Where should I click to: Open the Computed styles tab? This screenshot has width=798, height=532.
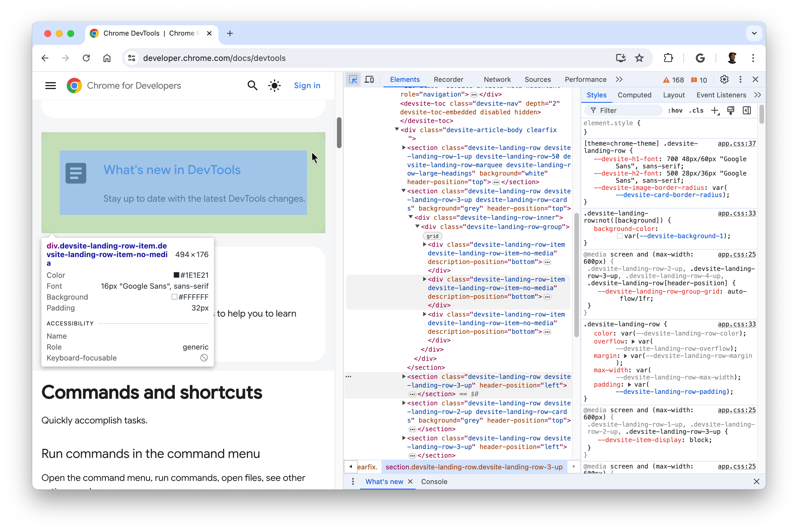tap(635, 95)
